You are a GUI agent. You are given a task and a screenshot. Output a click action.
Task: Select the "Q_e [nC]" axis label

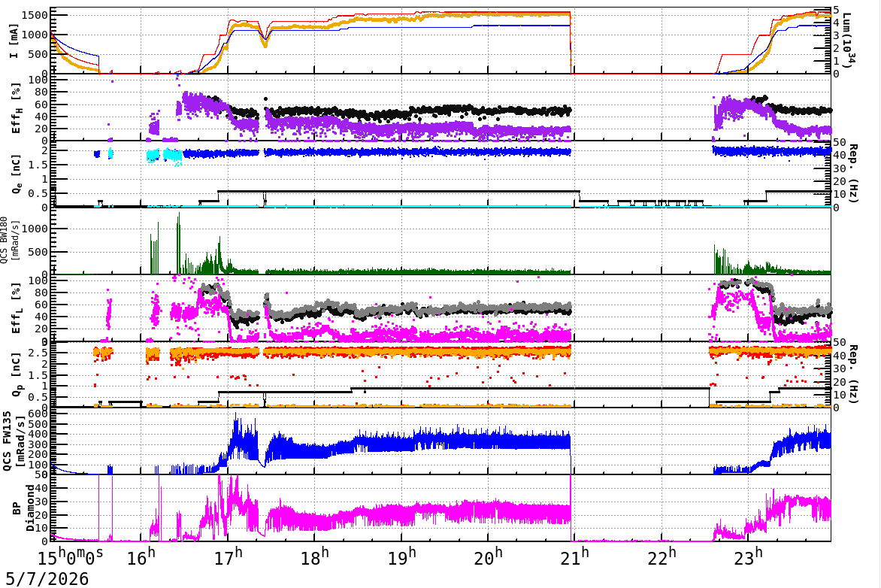[17, 175]
